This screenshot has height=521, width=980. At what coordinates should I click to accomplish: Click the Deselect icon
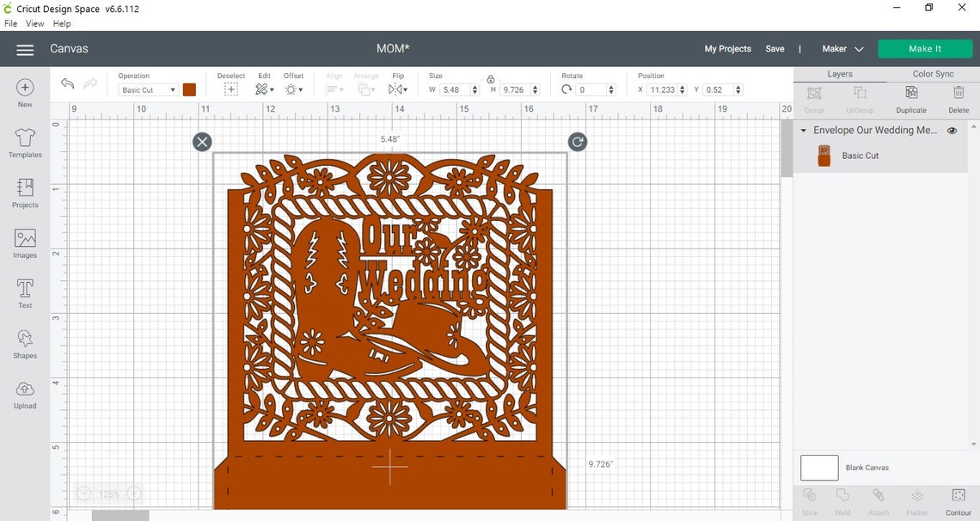tap(230, 89)
